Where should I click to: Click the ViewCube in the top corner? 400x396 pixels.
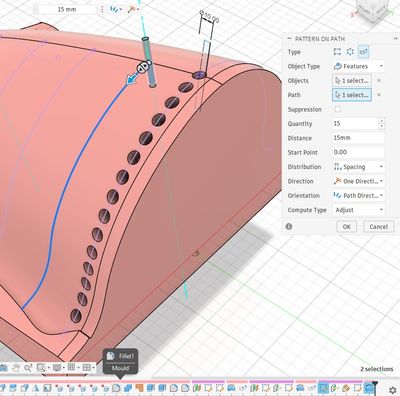click(x=373, y=12)
